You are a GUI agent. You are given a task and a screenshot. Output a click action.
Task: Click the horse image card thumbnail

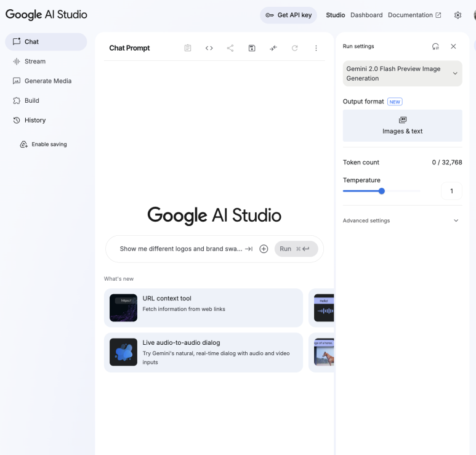click(324, 352)
